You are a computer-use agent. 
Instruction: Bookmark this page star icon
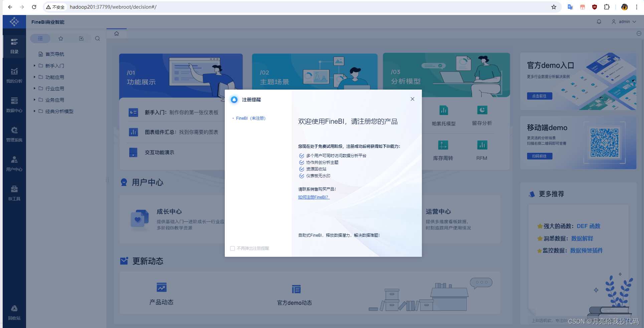point(554,7)
